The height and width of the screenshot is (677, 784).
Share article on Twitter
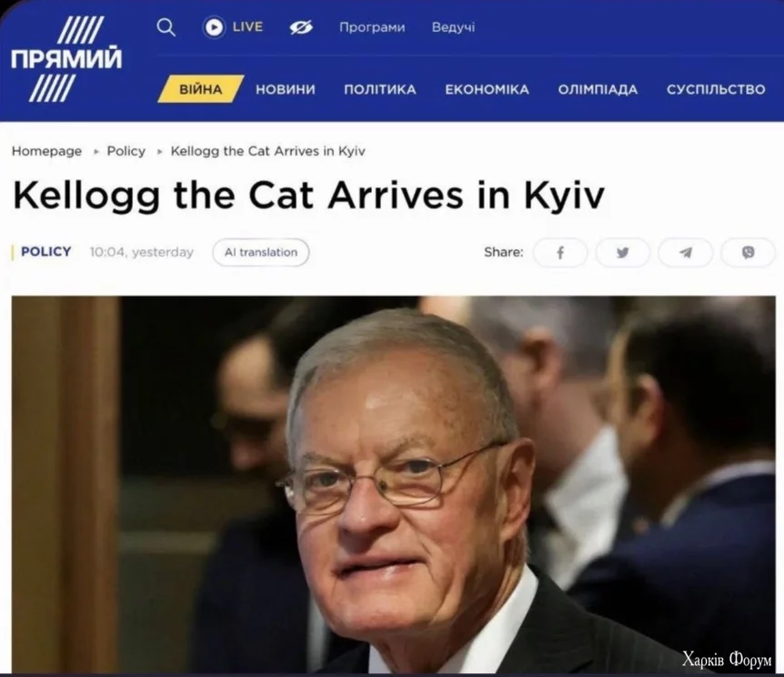tap(622, 252)
